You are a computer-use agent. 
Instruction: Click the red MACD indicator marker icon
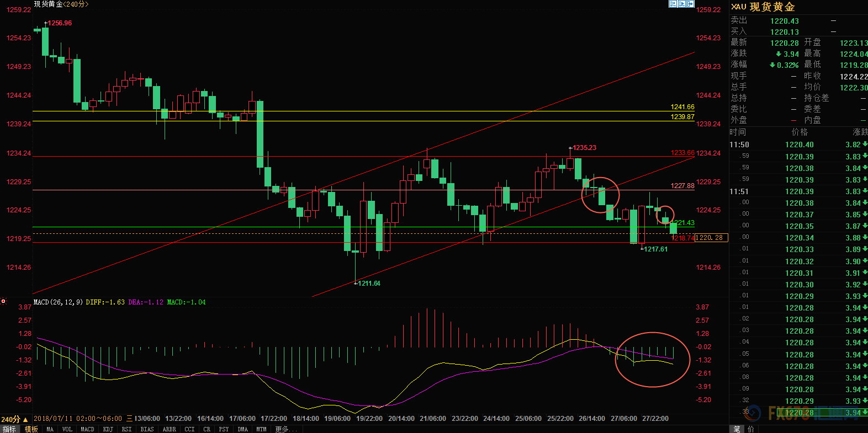[x=3, y=301]
